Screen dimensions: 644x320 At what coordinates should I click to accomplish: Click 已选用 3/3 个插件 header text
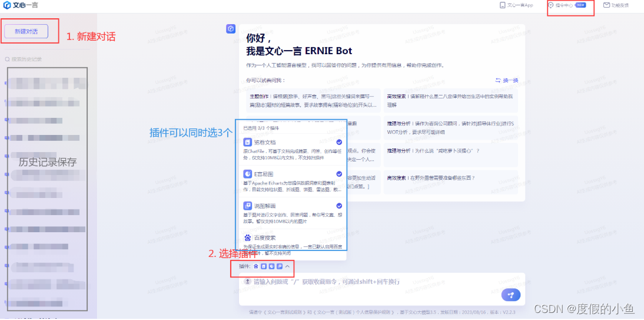click(261, 128)
